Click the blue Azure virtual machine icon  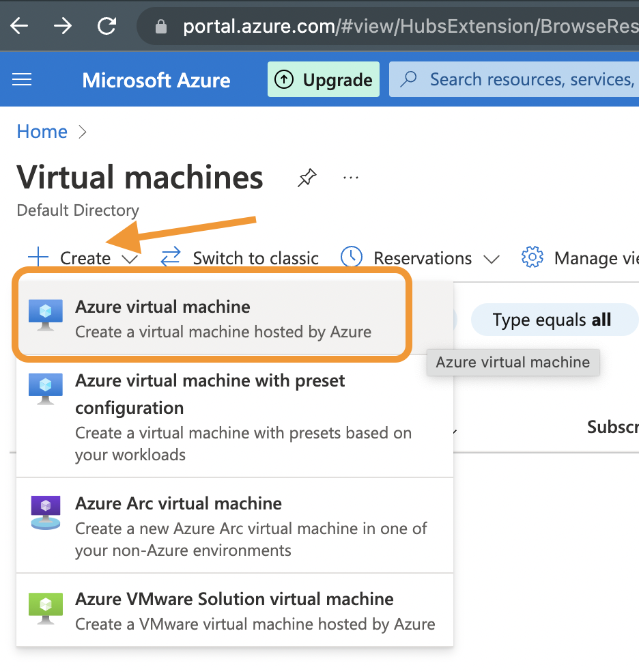tap(45, 315)
